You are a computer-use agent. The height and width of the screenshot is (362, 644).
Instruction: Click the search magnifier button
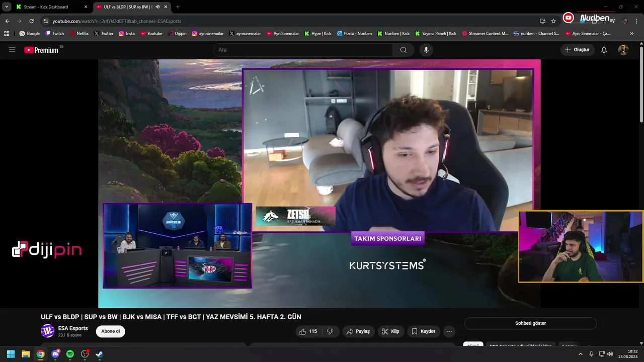(404, 50)
